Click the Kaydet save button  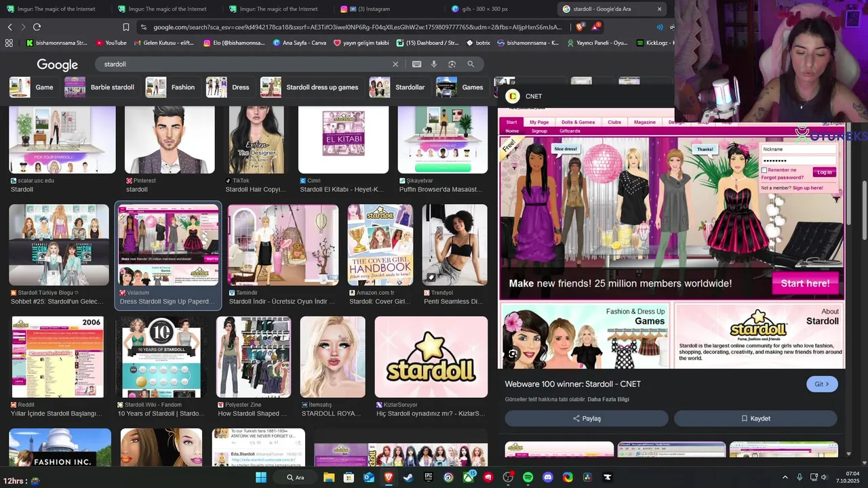755,419
